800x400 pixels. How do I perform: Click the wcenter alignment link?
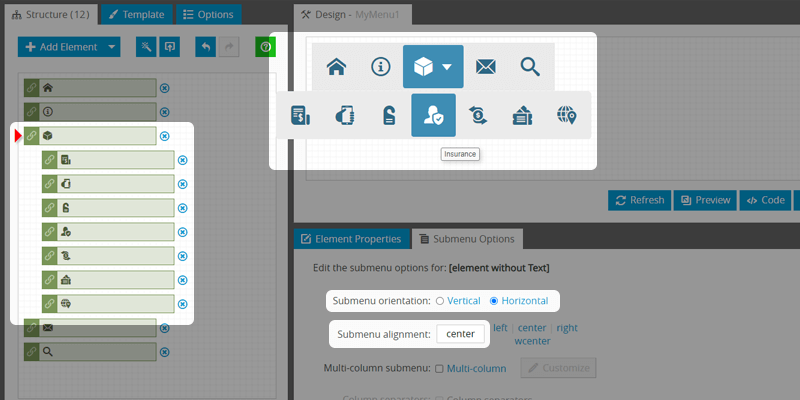tap(531, 341)
